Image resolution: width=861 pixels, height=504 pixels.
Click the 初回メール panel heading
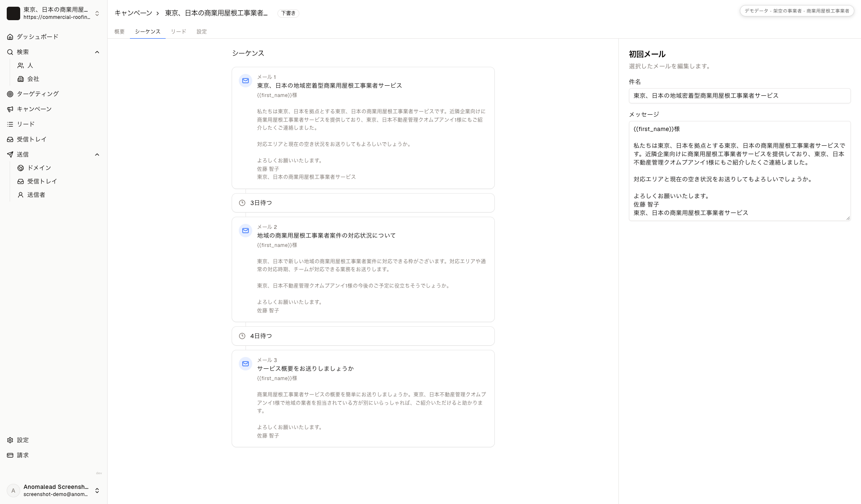point(647,54)
